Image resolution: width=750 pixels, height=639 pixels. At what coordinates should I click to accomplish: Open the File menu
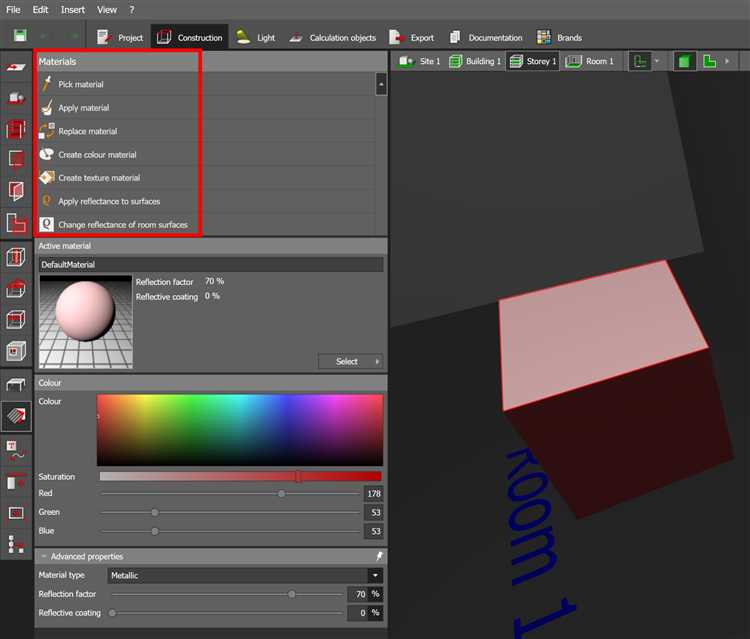(x=13, y=10)
